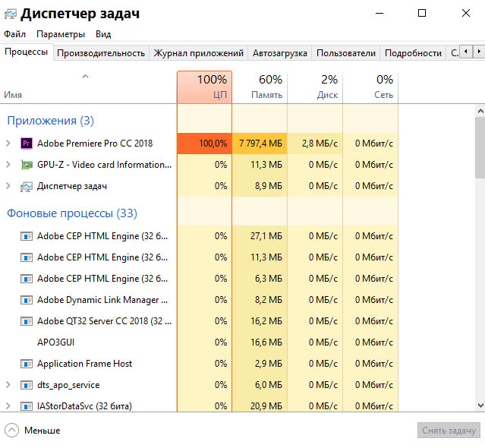Switch to the Автозагрузка tab

[x=279, y=53]
